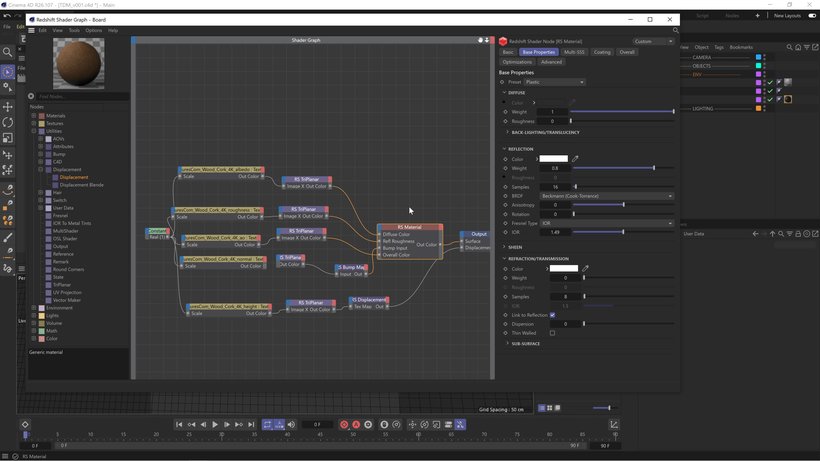Select the TriPlanar node in tree
Screen dimensions: 820x461
point(62,285)
